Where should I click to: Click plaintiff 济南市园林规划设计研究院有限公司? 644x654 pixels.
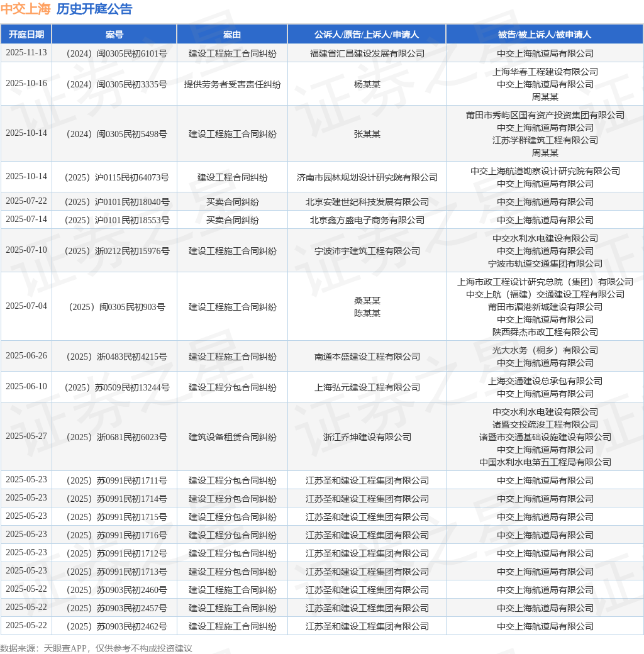coord(367,177)
